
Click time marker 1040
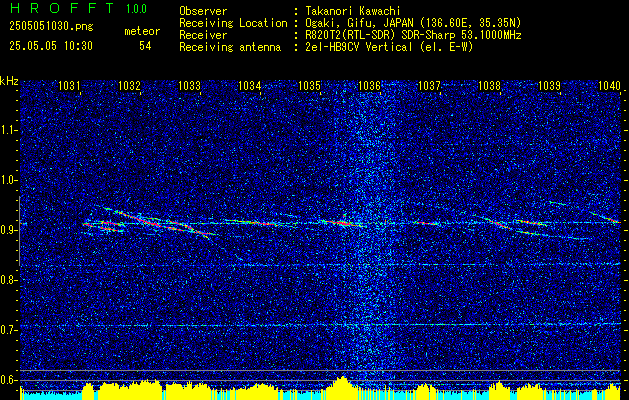[609, 85]
